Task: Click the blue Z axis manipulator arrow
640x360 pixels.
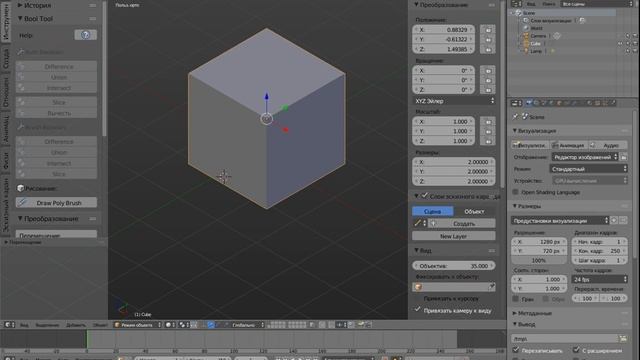Action: click(267, 97)
